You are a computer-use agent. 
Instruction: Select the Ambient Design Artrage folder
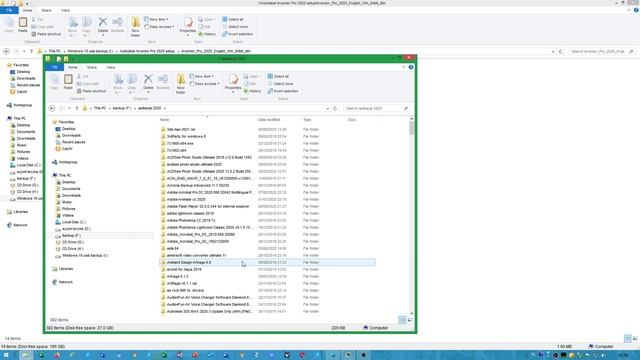coord(267,262)
